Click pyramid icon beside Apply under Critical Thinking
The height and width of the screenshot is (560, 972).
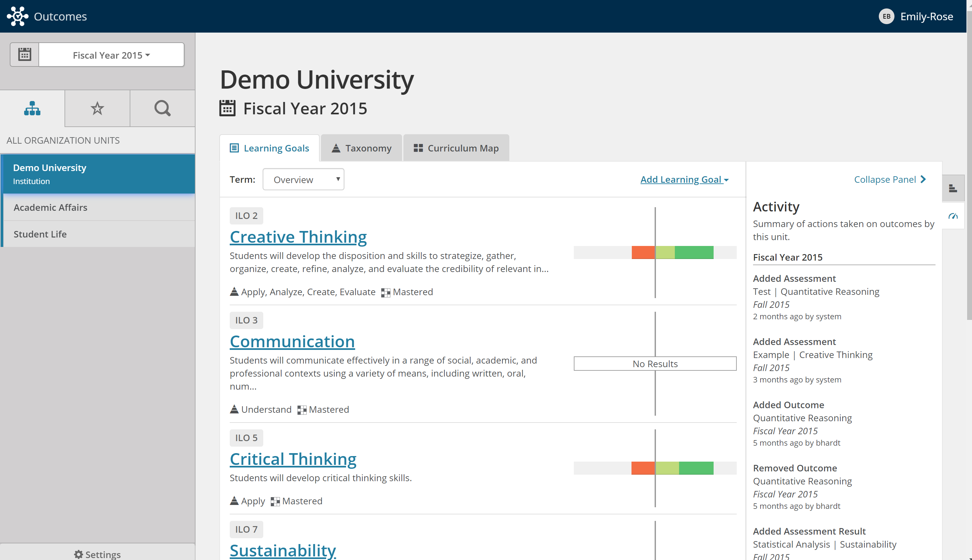234,501
